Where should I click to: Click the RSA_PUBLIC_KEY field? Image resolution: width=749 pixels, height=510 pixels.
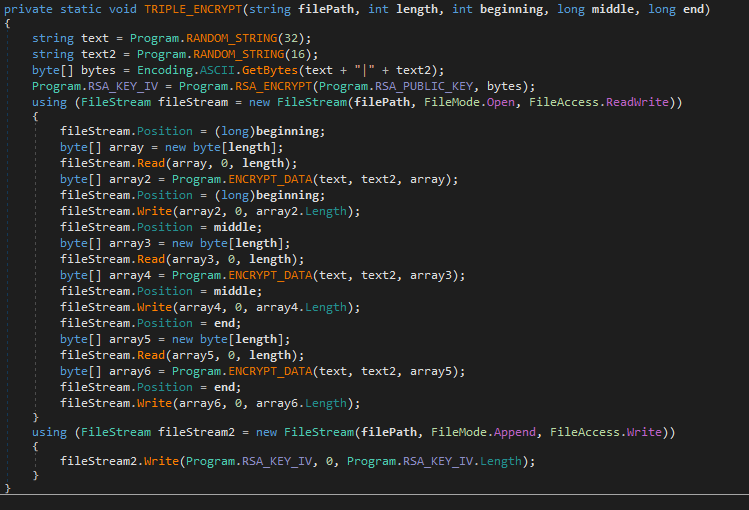click(x=424, y=86)
